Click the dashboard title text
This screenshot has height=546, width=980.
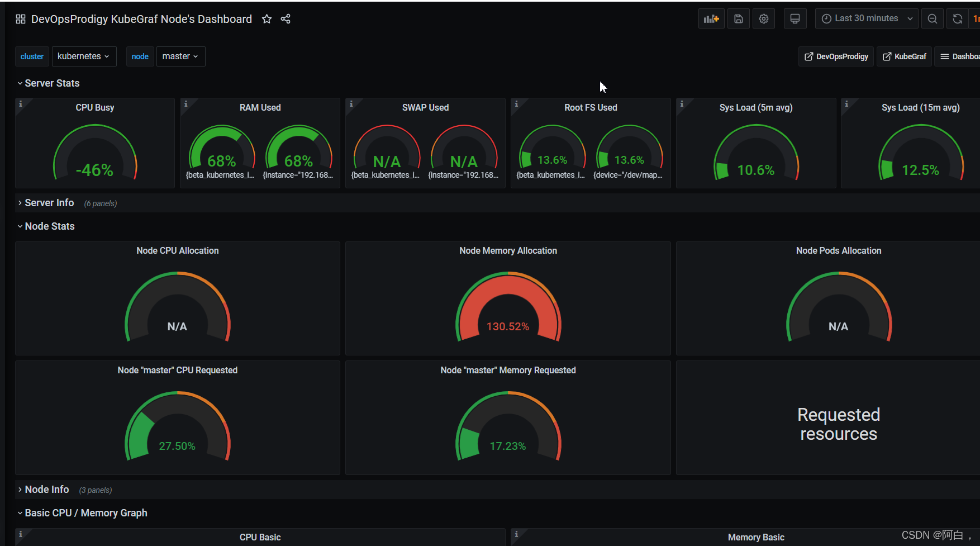click(x=141, y=19)
